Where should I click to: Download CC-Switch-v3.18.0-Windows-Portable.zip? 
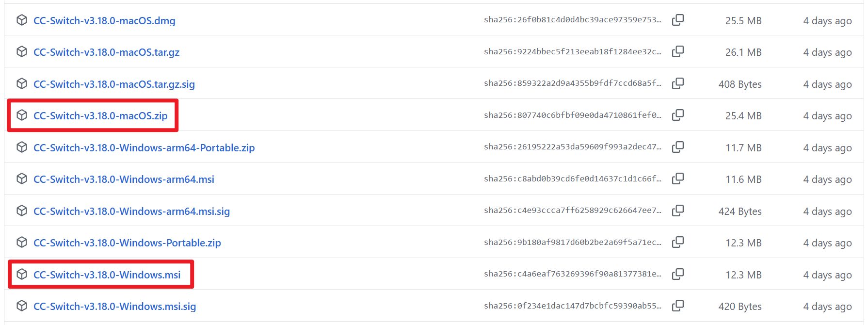pyautogui.click(x=127, y=243)
